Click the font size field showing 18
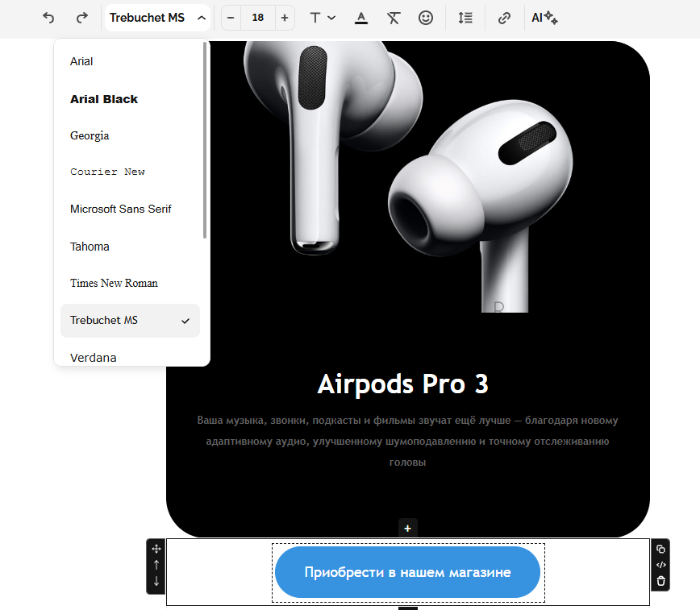The width and height of the screenshot is (700, 610). point(257,18)
